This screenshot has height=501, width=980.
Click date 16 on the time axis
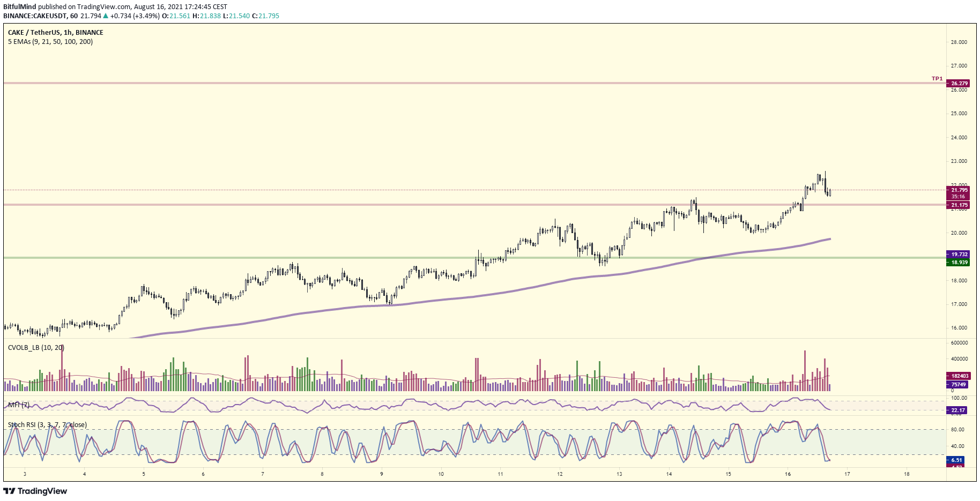click(788, 474)
